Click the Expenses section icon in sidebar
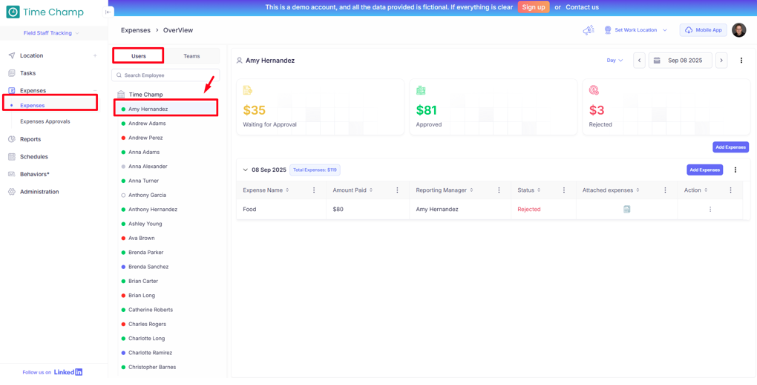 (12, 90)
